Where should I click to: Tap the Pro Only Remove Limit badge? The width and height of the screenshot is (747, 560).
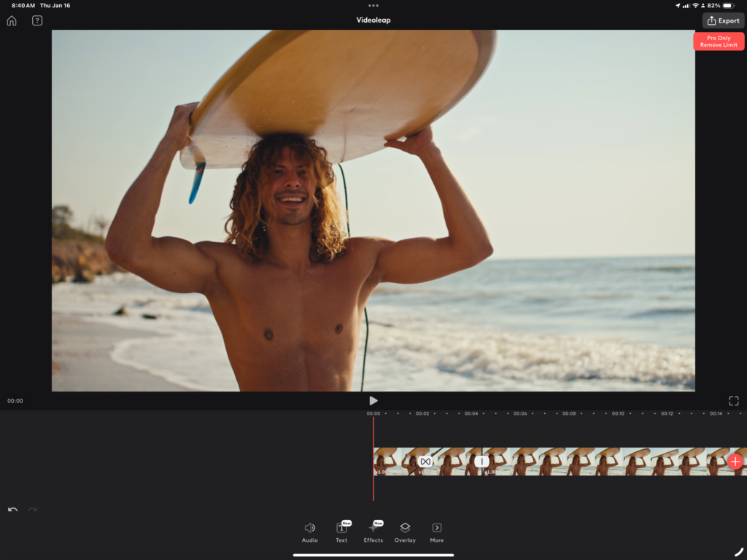point(719,42)
